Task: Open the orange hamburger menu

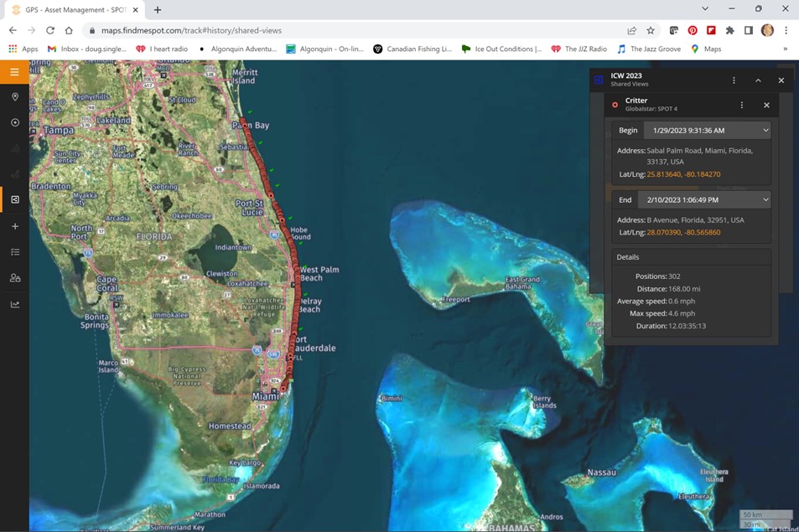Action: point(14,72)
